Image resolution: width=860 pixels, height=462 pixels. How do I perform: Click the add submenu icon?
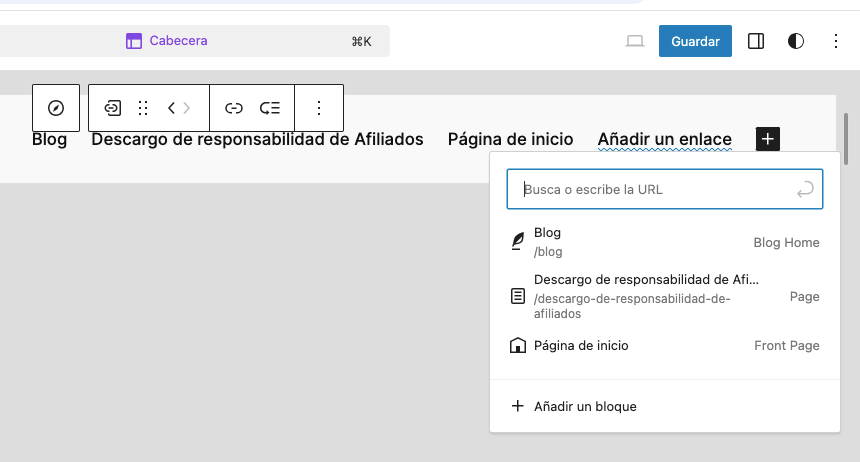[270, 108]
